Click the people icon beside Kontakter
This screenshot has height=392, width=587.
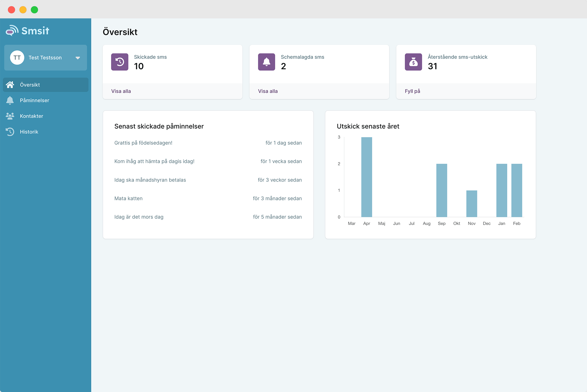10,116
